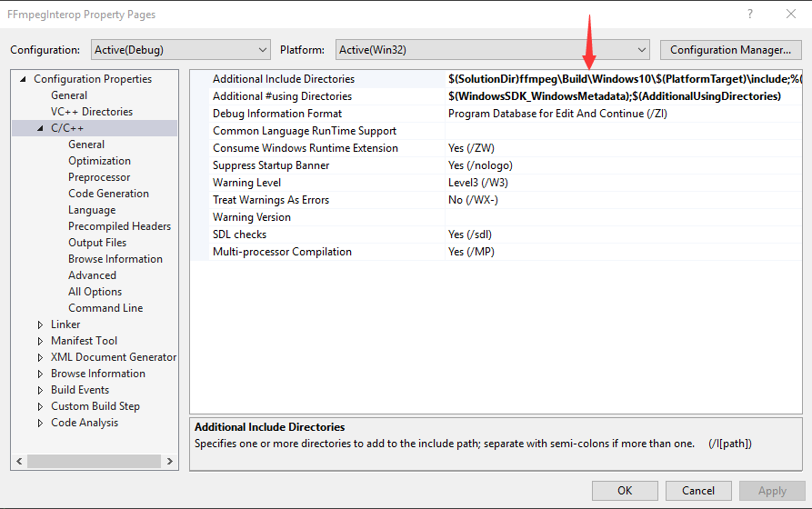Image resolution: width=812 pixels, height=509 pixels.
Task: Open the Output Files page
Action: [x=97, y=243]
